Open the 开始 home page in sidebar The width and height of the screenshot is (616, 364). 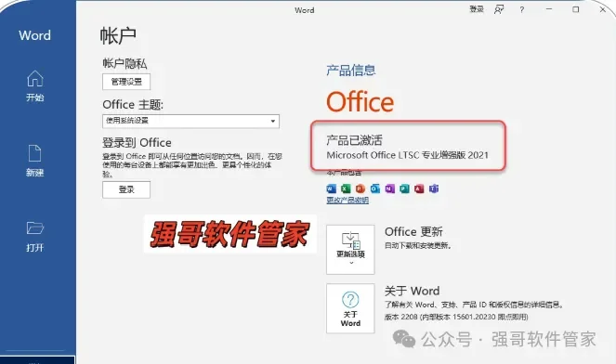[x=35, y=86]
